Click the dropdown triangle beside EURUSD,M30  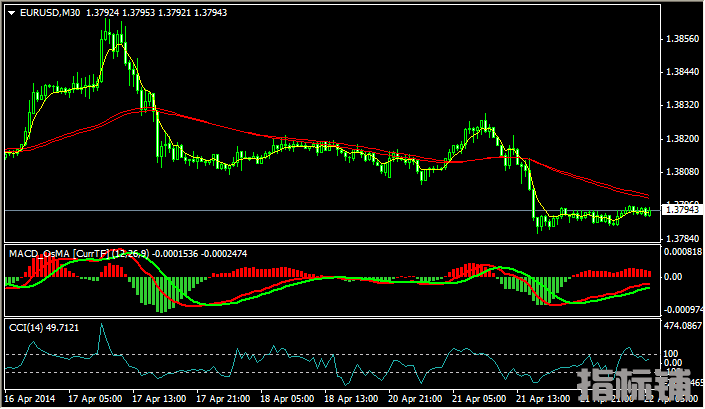(x=11, y=13)
